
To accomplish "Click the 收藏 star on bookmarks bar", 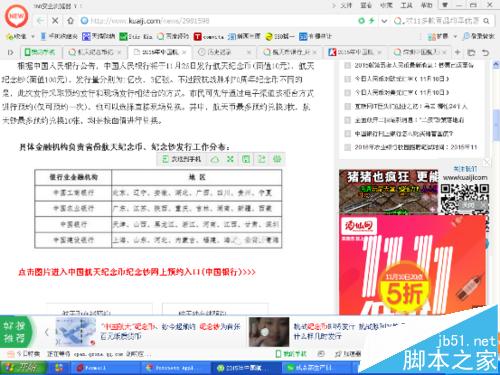I will [16, 36].
